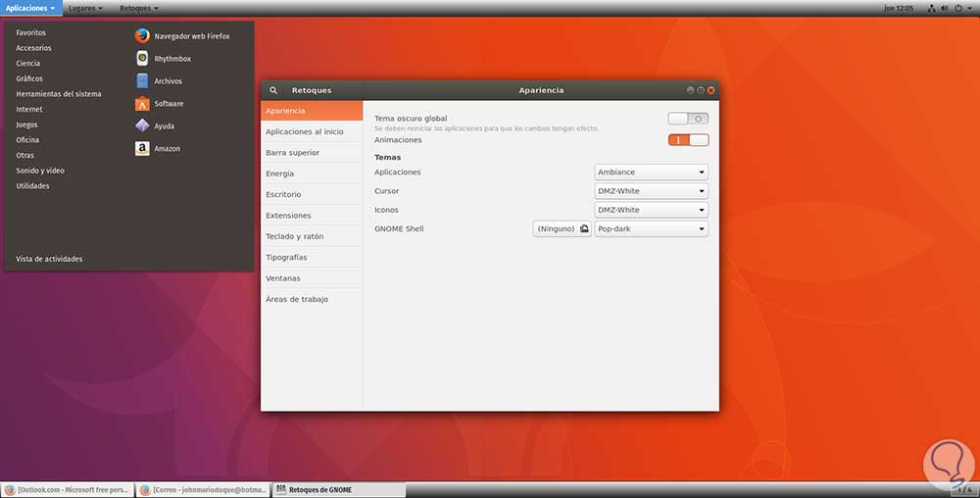
Task: Disable the Animaciones switch
Action: (688, 140)
